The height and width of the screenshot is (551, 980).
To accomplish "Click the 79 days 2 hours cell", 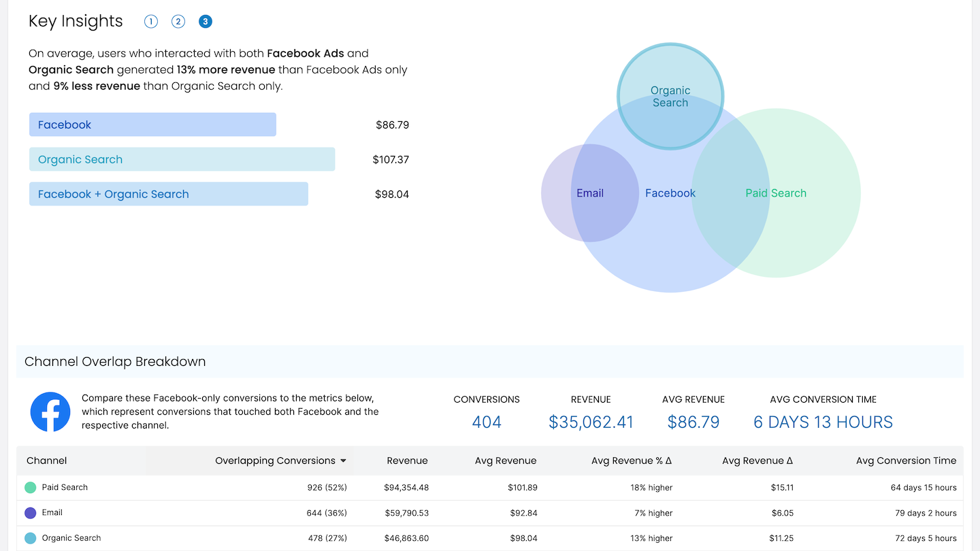I will (x=926, y=513).
